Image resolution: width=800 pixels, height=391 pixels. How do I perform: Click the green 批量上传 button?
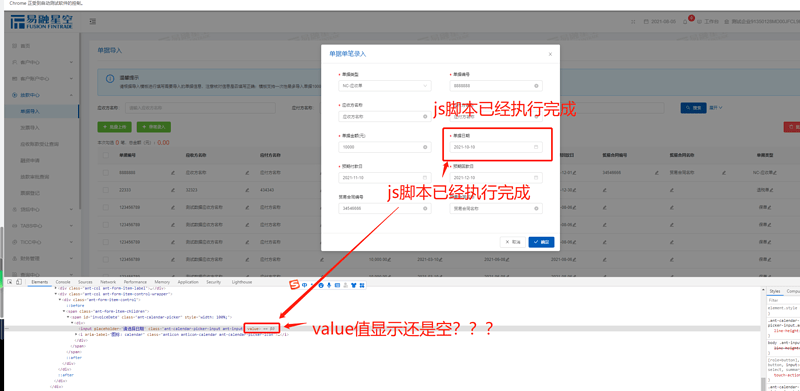click(x=115, y=127)
